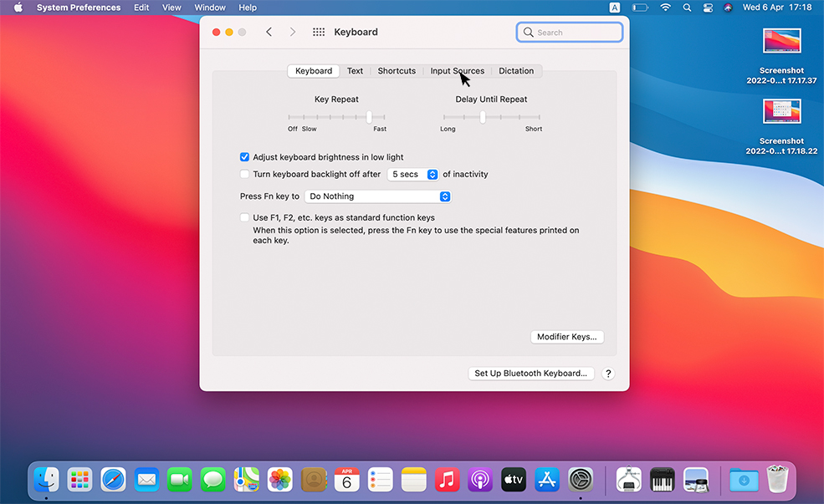Screen dimensions: 824x504
Task: Select the Screenshot 17.18.22 desktop file
Action: [x=781, y=126]
